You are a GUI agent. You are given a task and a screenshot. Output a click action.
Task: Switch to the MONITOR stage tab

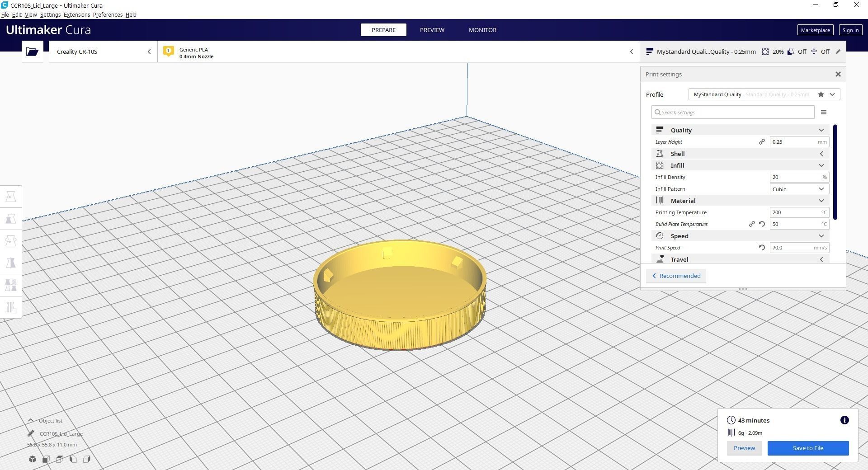(x=482, y=30)
